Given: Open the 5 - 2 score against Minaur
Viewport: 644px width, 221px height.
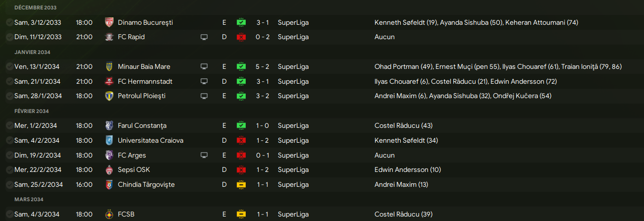Looking at the screenshot, I should (x=263, y=67).
